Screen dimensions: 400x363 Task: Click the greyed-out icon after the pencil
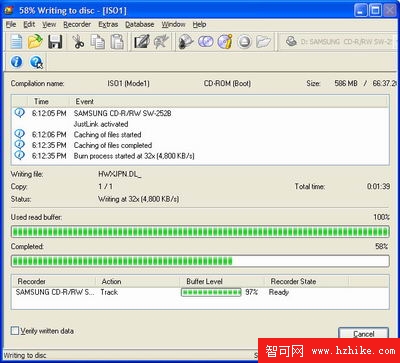[x=161, y=42]
